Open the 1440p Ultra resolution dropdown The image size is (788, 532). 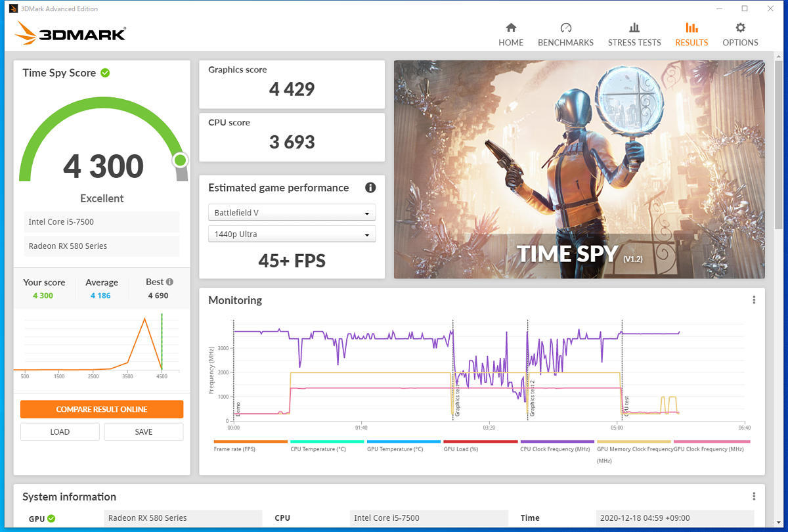(x=292, y=234)
